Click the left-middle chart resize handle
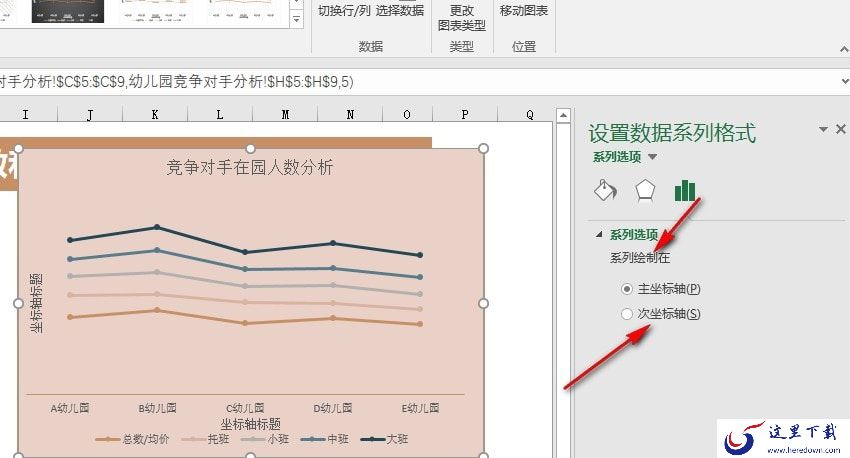The width and height of the screenshot is (850, 458). (18, 304)
